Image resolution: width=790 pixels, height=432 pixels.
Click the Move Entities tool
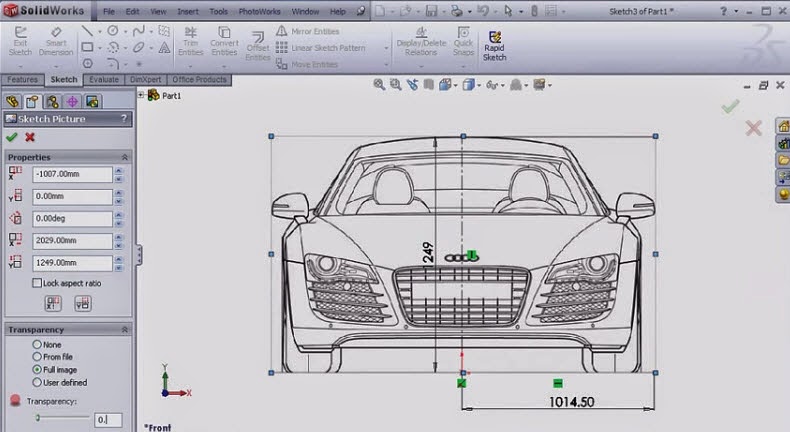click(307, 65)
